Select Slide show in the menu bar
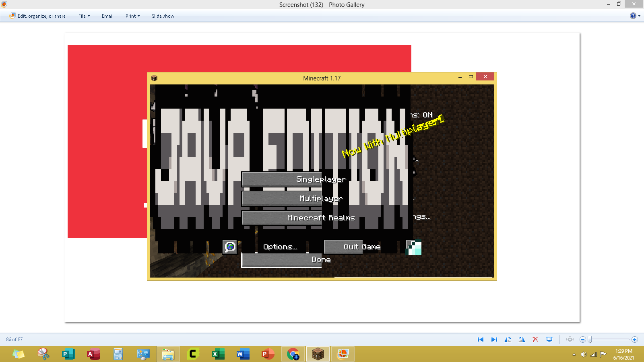 click(163, 16)
